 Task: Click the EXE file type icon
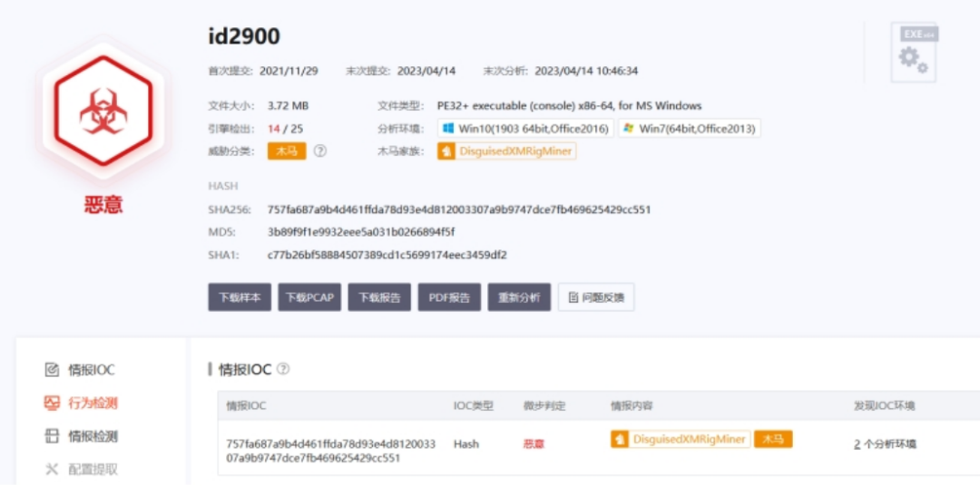pos(913,53)
